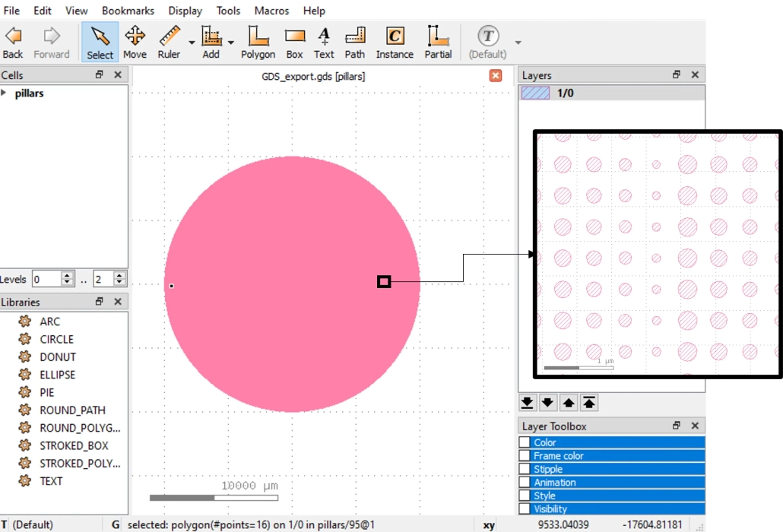Select the 1/0 layer swatch
Viewport: 783px width, 532px height.
[535, 93]
